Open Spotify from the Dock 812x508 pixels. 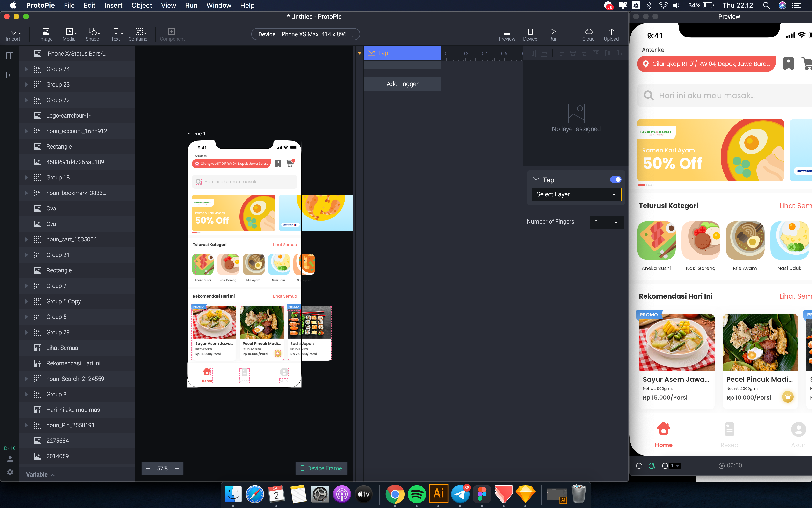(416, 494)
